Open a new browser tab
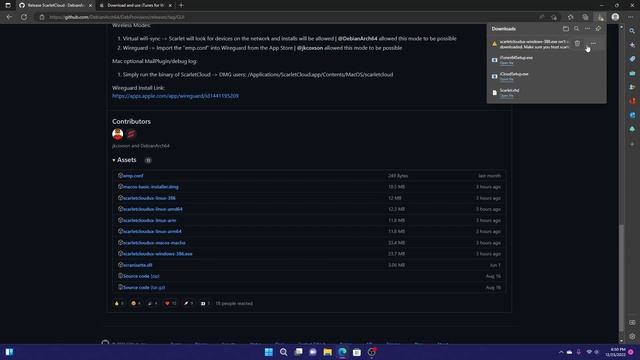 tap(181, 5)
